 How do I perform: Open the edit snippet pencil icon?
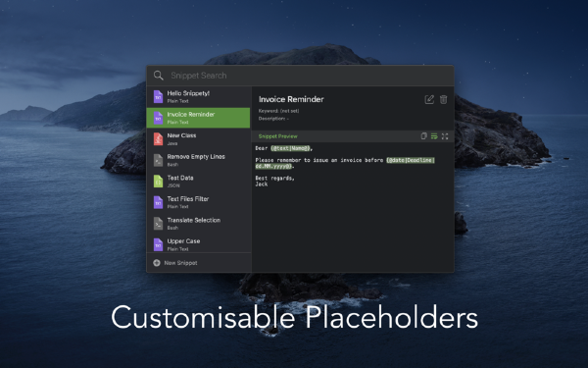click(x=429, y=99)
